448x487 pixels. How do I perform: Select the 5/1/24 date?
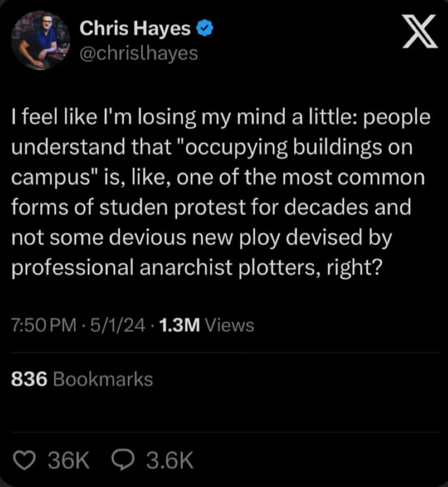(x=118, y=325)
